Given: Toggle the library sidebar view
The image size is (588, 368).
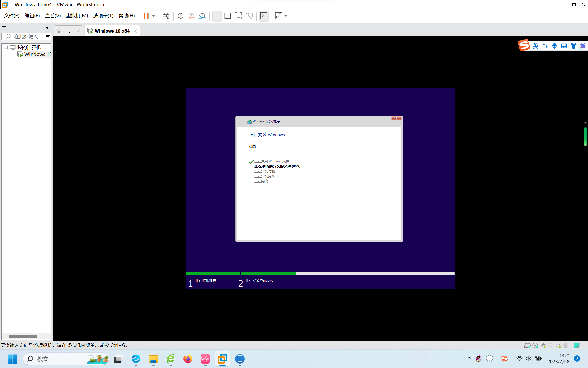Looking at the screenshot, I should click(217, 16).
